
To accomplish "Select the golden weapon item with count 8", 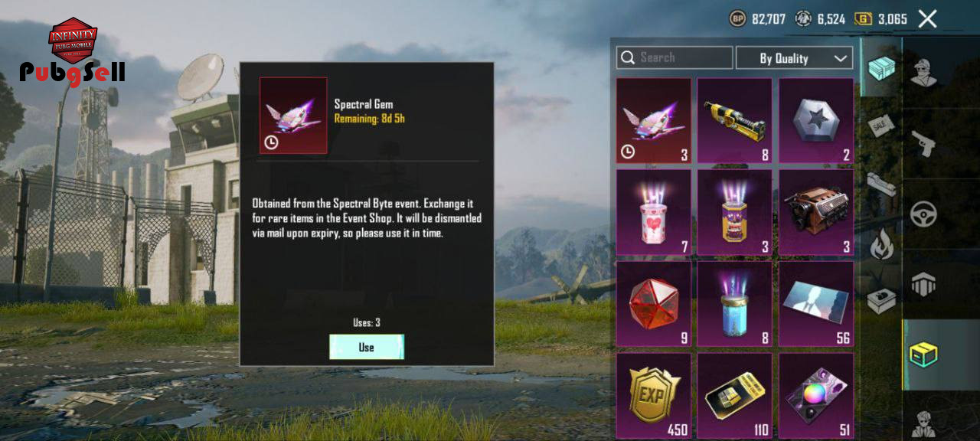I will tap(735, 120).
